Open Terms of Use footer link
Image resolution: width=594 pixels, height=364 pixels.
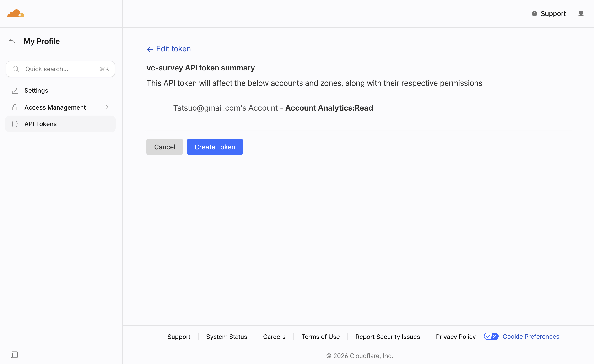320,337
